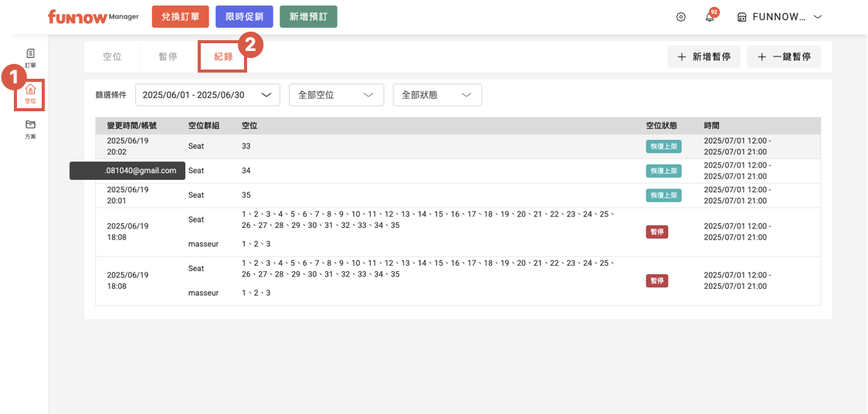Screen dimensions: 868x414
Task: Switch to the 紀錄 tab
Action: point(223,57)
